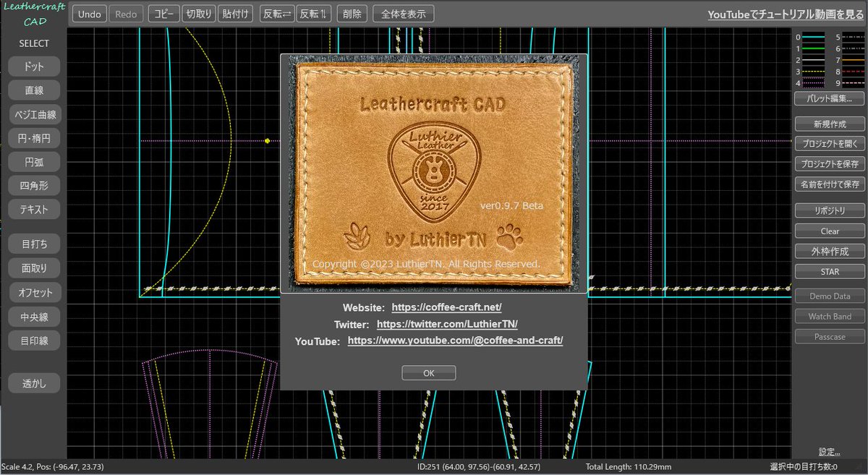Select the 円弧 arc tool

tap(34, 161)
